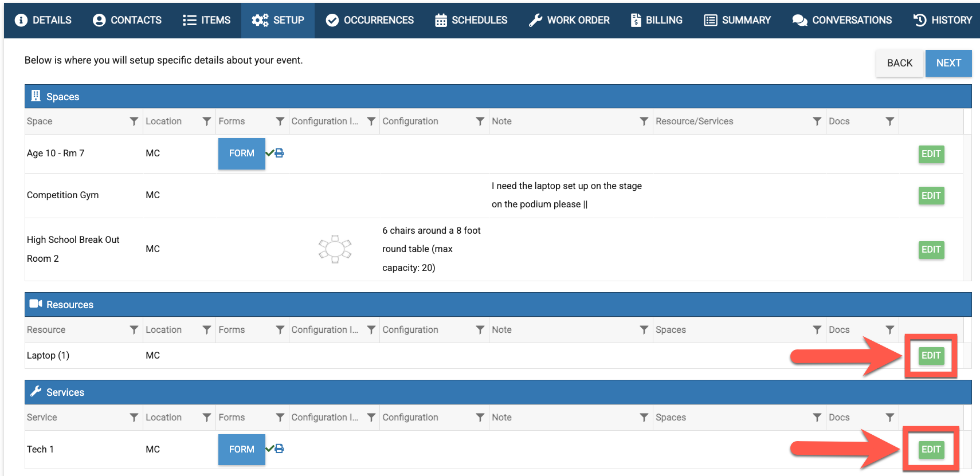Open the Items tab
Viewport: 980px width, 476px height.
pyautogui.click(x=206, y=20)
